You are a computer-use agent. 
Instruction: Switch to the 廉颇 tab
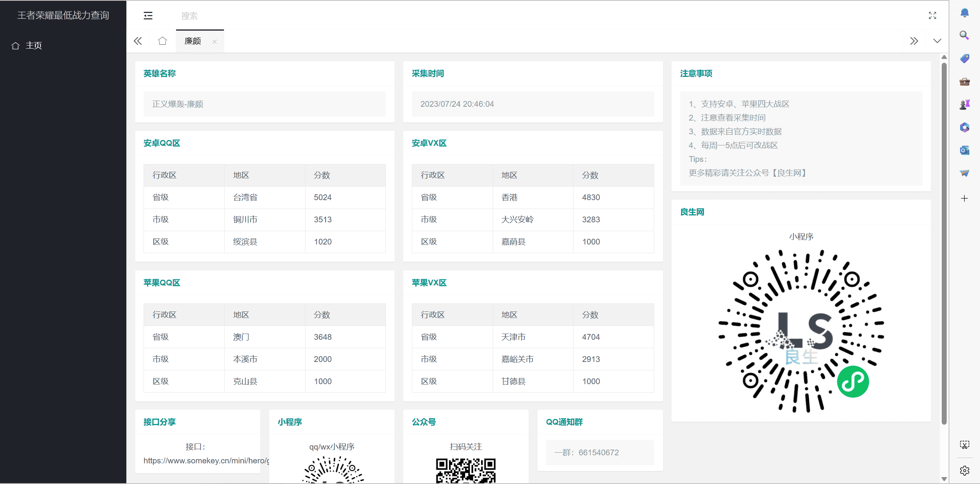[193, 41]
